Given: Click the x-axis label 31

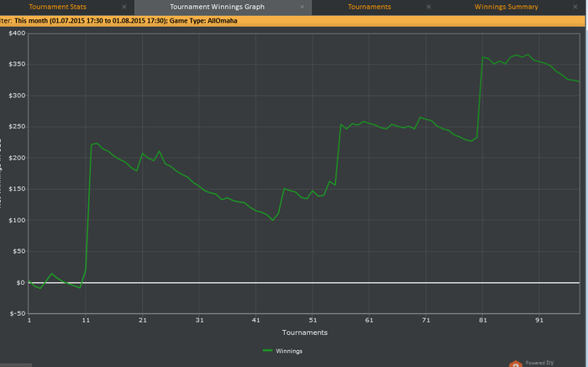Looking at the screenshot, I should click(x=200, y=320).
